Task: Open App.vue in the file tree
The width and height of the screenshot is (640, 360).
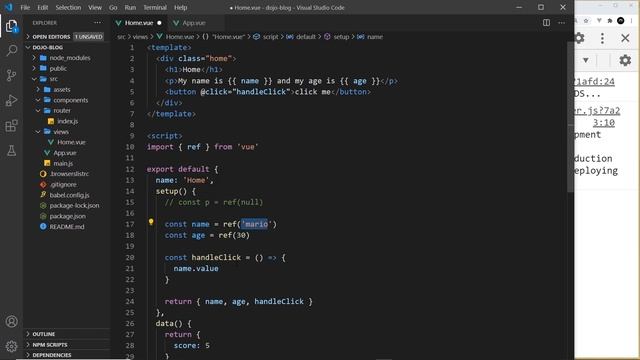Action: click(67, 153)
